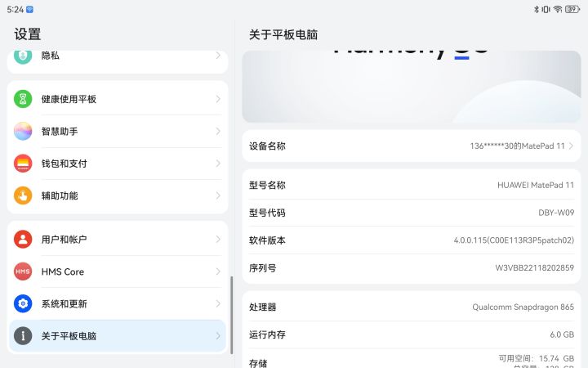Open 辅助功能 via its chevron
Viewport: 588px width, 368px height.
pos(218,195)
